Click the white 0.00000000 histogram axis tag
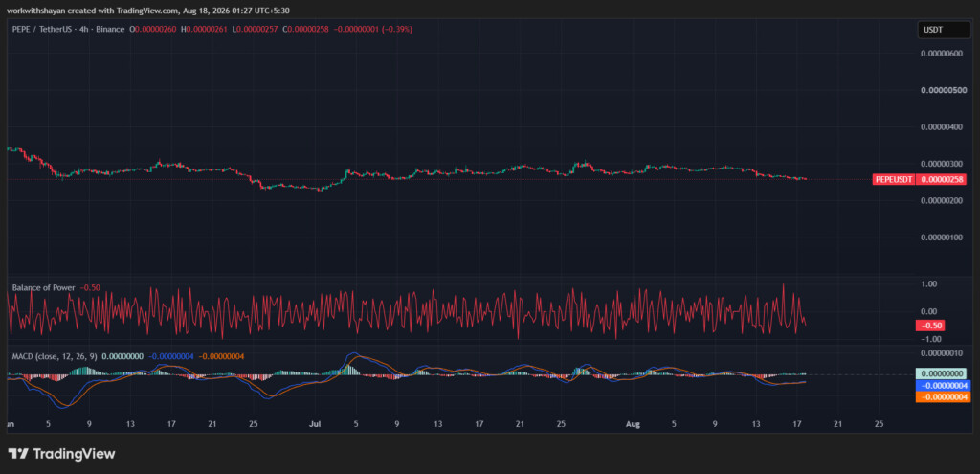Viewport: 980px width, 474px height. tap(942, 374)
